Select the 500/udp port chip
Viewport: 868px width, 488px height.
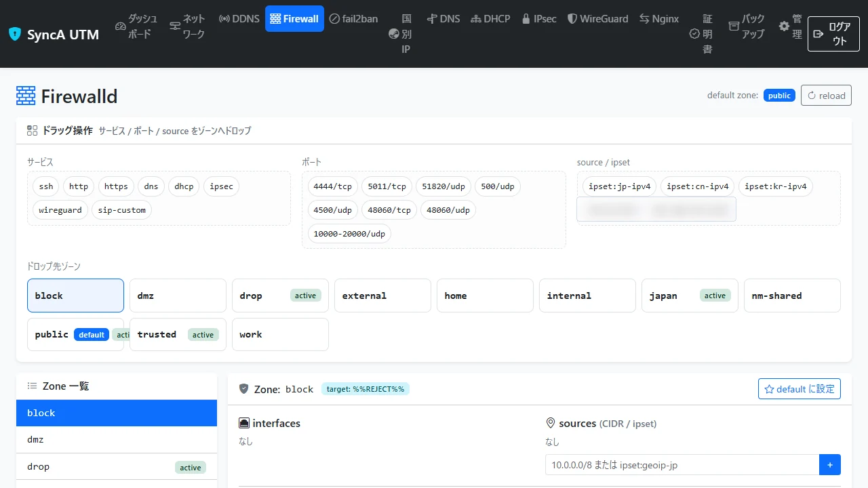(498, 186)
